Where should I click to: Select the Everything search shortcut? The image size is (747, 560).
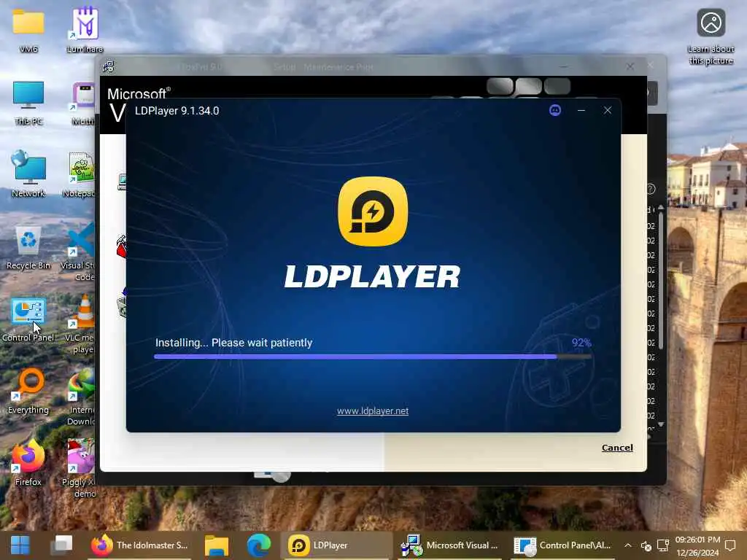tap(28, 391)
